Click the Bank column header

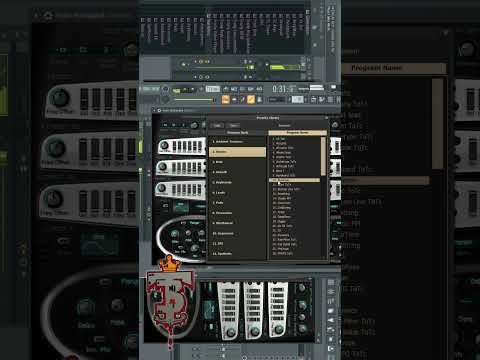tap(237, 133)
